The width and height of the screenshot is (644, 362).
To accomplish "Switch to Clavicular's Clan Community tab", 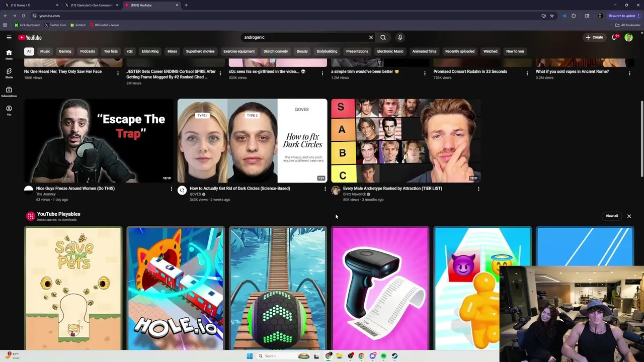I will click(x=92, y=5).
